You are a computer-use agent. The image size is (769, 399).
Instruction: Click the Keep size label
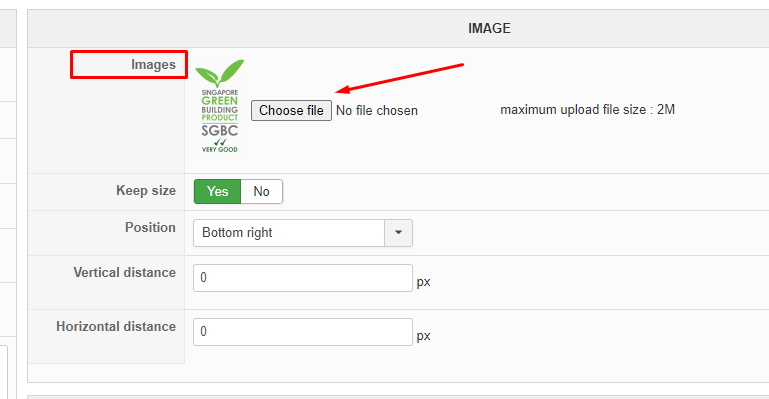(x=146, y=191)
